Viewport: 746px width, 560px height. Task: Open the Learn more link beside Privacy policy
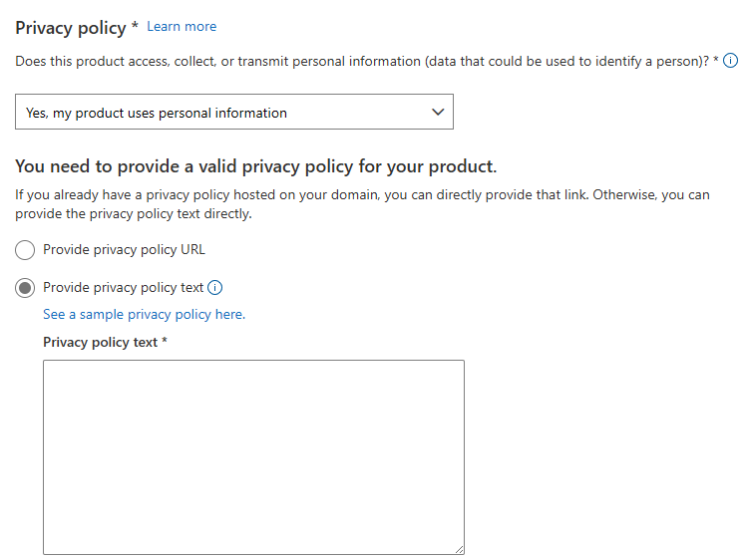coord(182,27)
